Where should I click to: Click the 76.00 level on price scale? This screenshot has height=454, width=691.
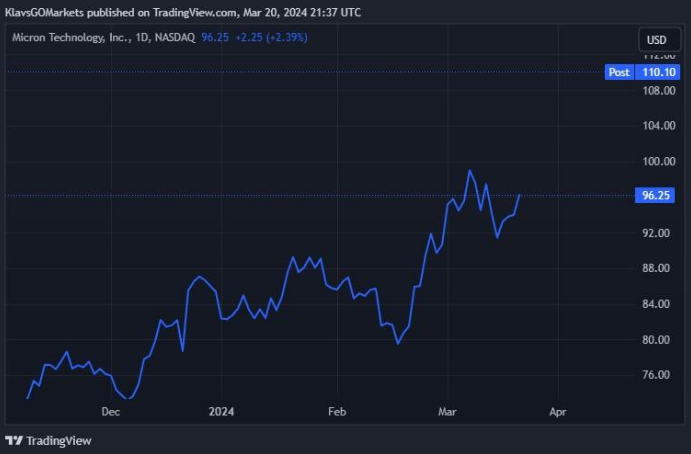pyautogui.click(x=656, y=375)
